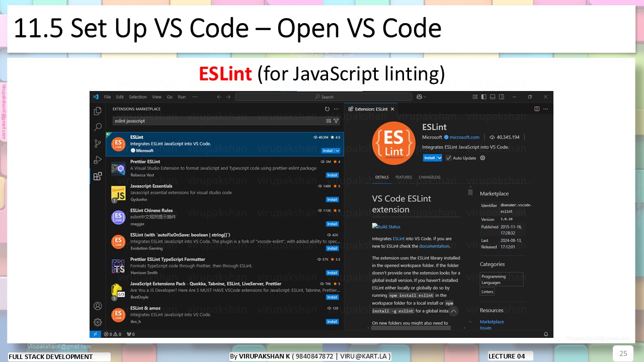Open the filter extensions funnel icon
The image size is (644, 362).
tap(336, 121)
